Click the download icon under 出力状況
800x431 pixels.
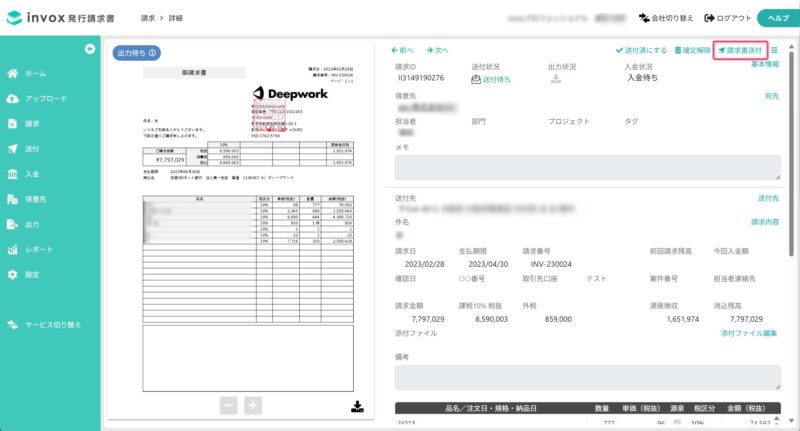[556, 79]
